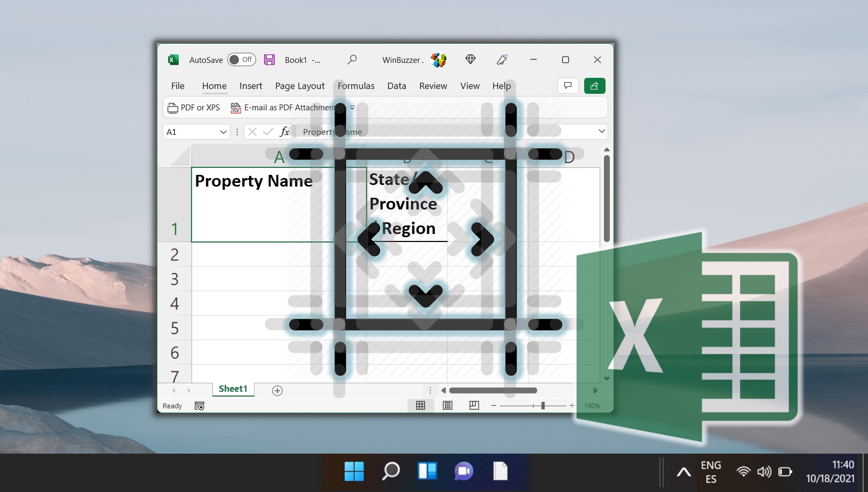Image resolution: width=868 pixels, height=492 pixels.
Task: Click the Save floppy disk icon
Action: pos(269,60)
